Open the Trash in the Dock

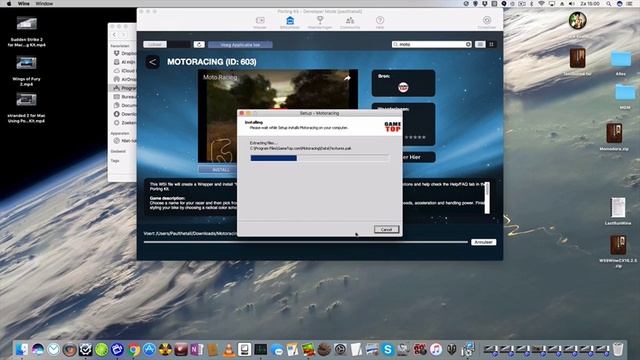(x=618, y=349)
